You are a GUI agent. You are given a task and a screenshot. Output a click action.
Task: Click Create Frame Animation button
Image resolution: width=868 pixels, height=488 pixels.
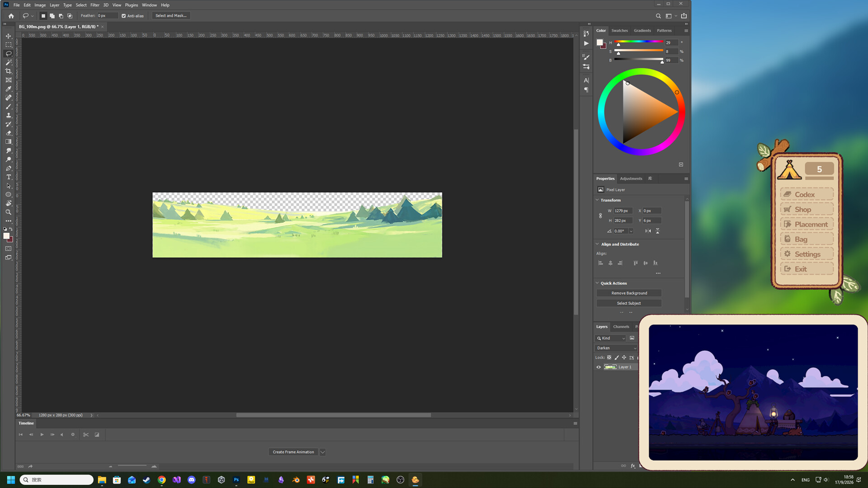tap(293, 452)
